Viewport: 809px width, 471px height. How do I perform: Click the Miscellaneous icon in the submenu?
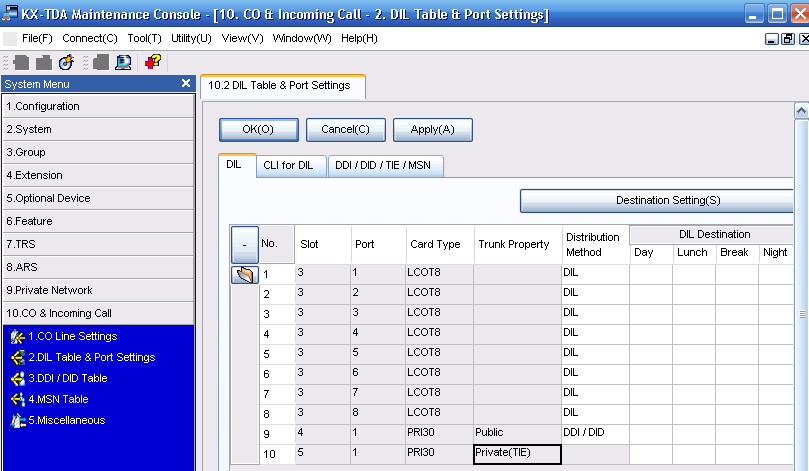[18, 420]
